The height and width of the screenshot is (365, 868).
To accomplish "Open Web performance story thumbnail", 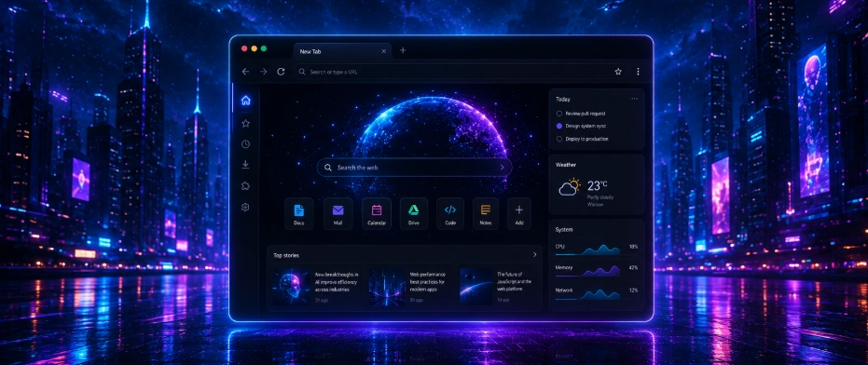I will 387,287.
